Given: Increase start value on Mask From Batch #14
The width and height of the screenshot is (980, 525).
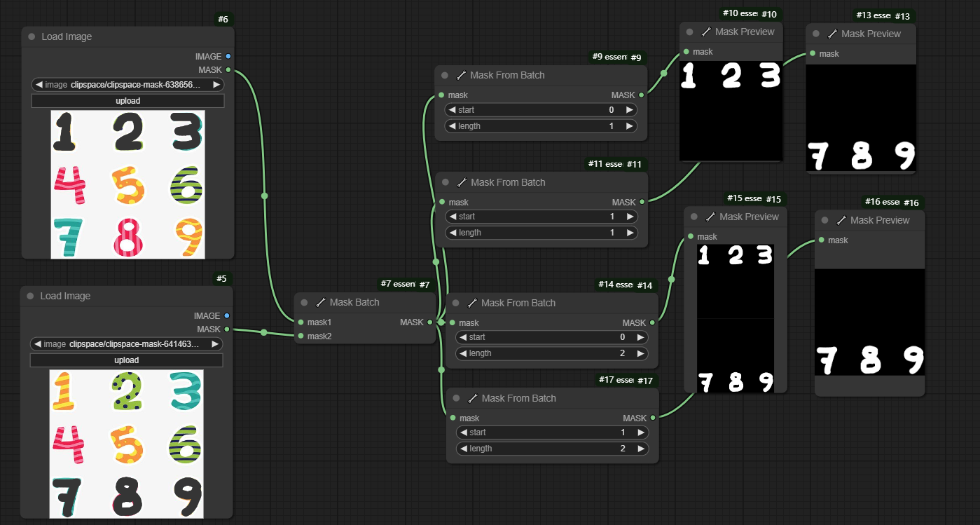Looking at the screenshot, I should coord(640,337).
